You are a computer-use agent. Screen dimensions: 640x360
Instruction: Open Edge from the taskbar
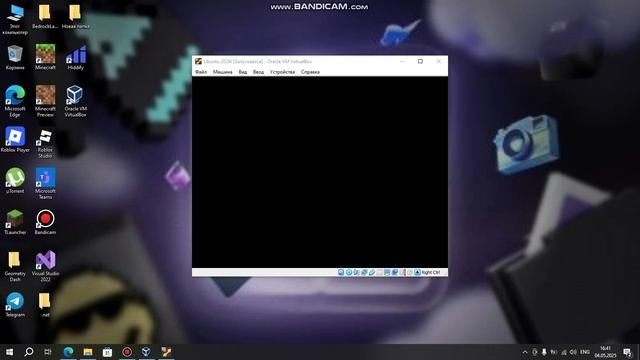pyautogui.click(x=68, y=352)
